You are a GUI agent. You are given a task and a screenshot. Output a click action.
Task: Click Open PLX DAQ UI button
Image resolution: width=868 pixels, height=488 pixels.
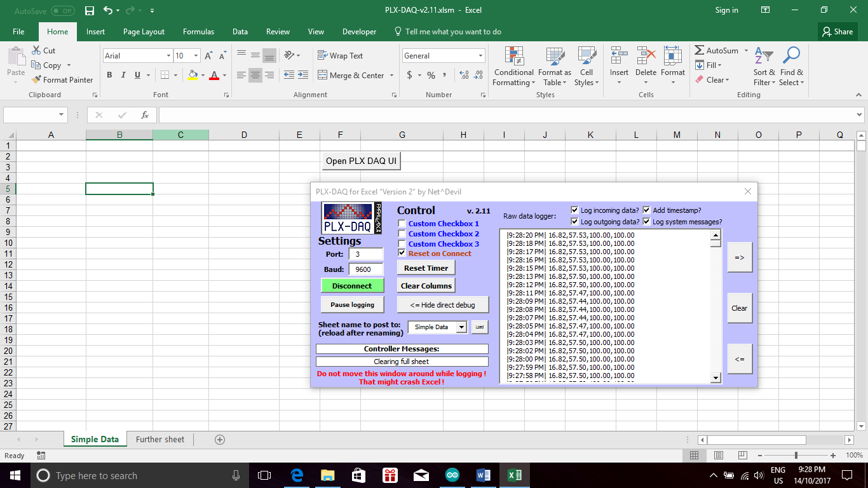click(x=362, y=161)
